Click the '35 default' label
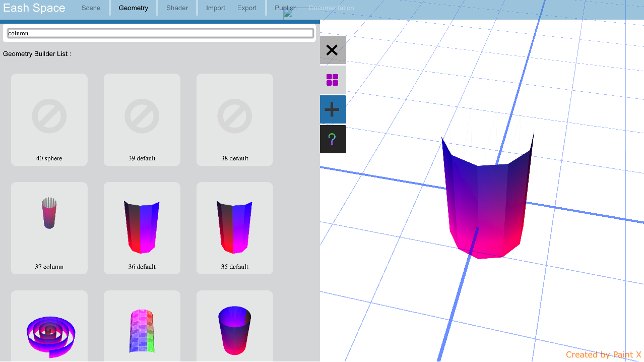 coord(235,267)
